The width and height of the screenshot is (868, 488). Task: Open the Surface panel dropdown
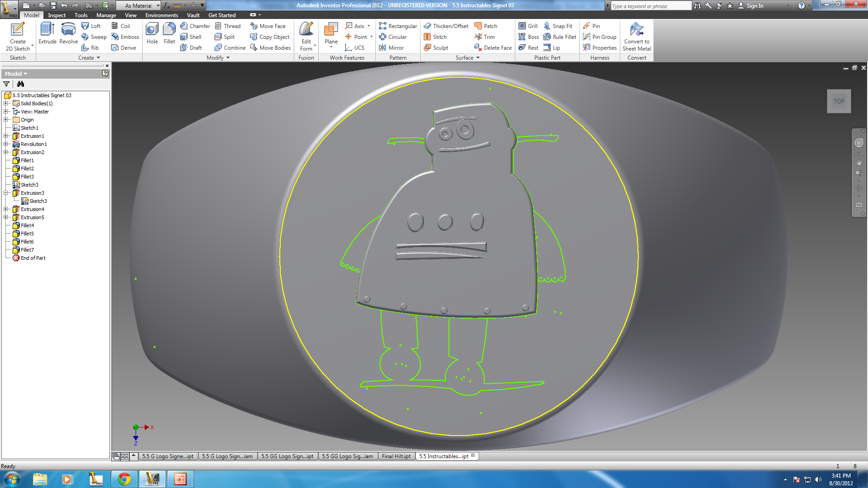(467, 58)
